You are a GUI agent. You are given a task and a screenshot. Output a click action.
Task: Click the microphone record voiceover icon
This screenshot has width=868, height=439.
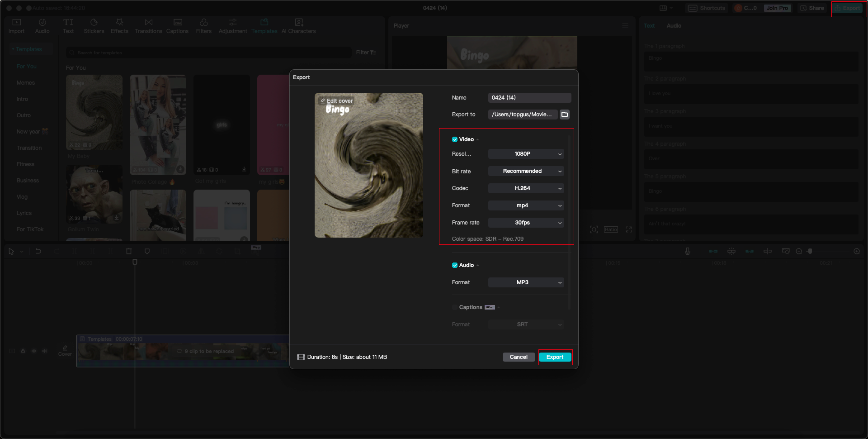pyautogui.click(x=688, y=251)
